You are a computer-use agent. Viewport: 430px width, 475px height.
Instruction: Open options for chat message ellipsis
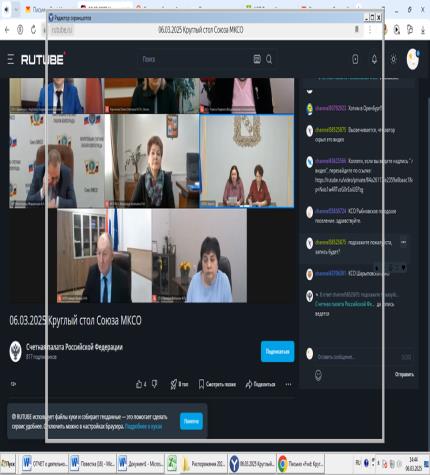pyautogui.click(x=403, y=242)
